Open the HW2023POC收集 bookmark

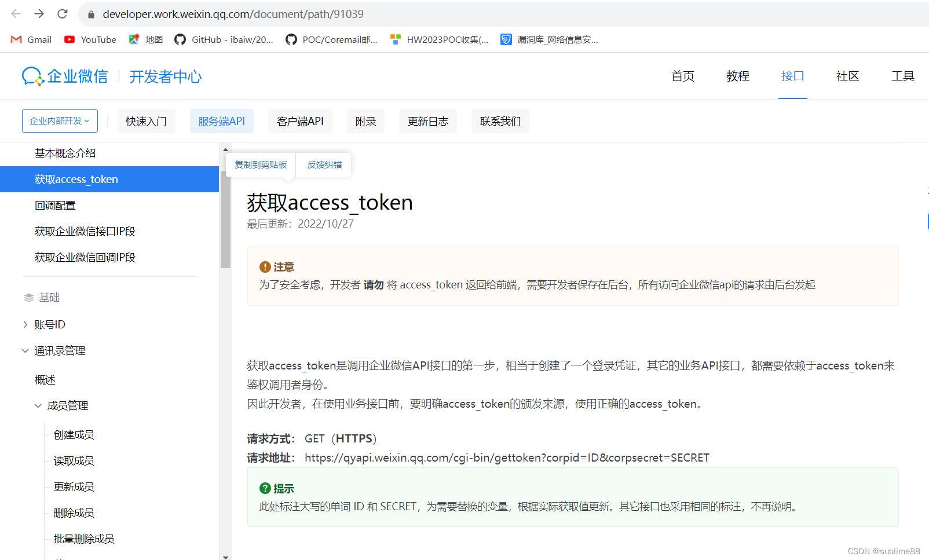[439, 39]
